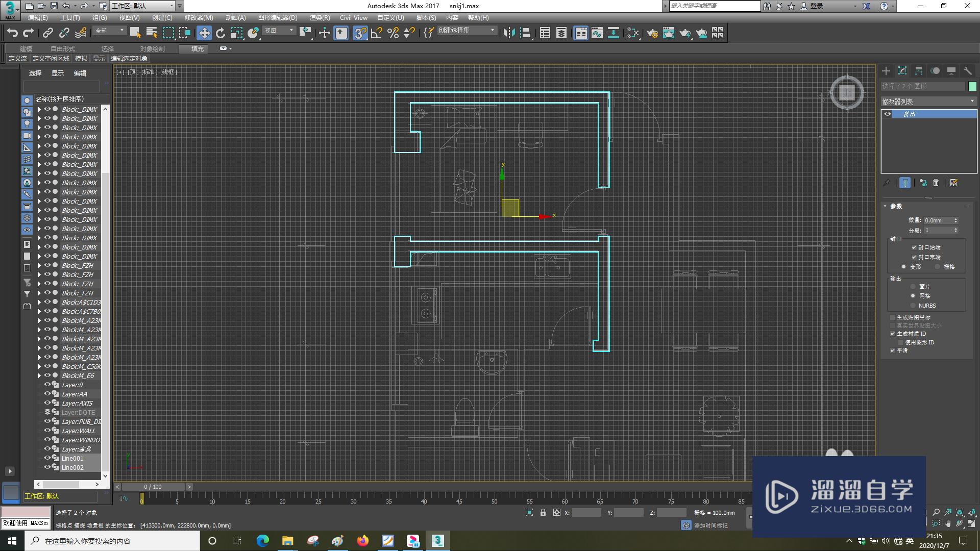Select Line001 in scene explorer

[x=72, y=459]
